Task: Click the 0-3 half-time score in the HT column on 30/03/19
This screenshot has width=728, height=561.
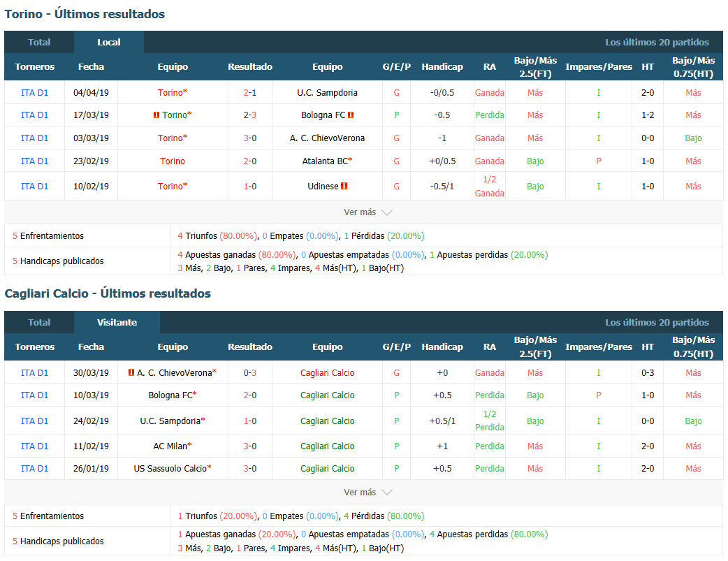Action: click(x=648, y=373)
